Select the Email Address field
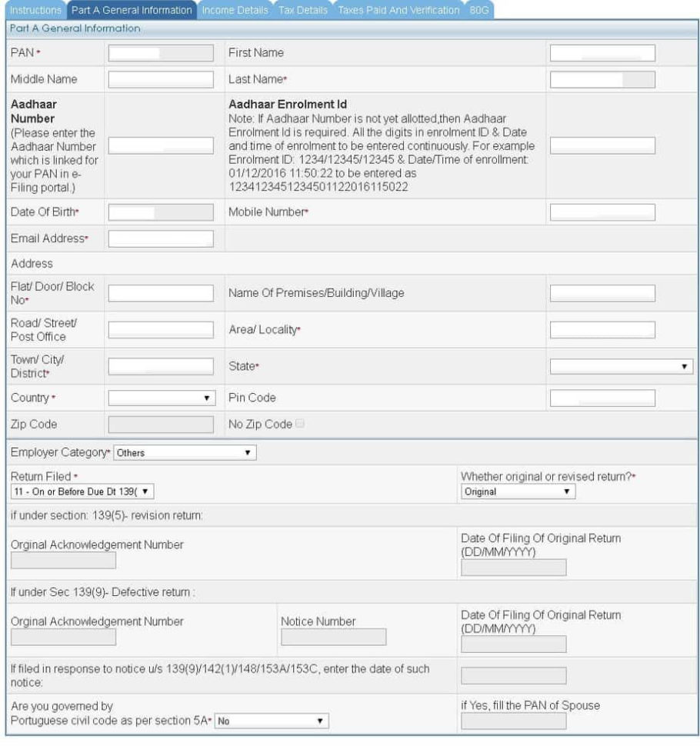The image size is (700, 746). [161, 238]
